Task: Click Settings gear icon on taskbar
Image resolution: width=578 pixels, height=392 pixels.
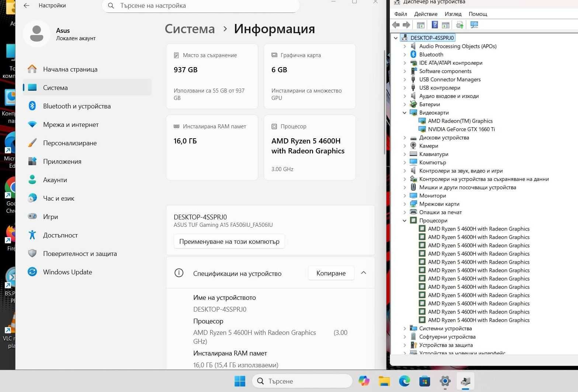Action: (445, 381)
